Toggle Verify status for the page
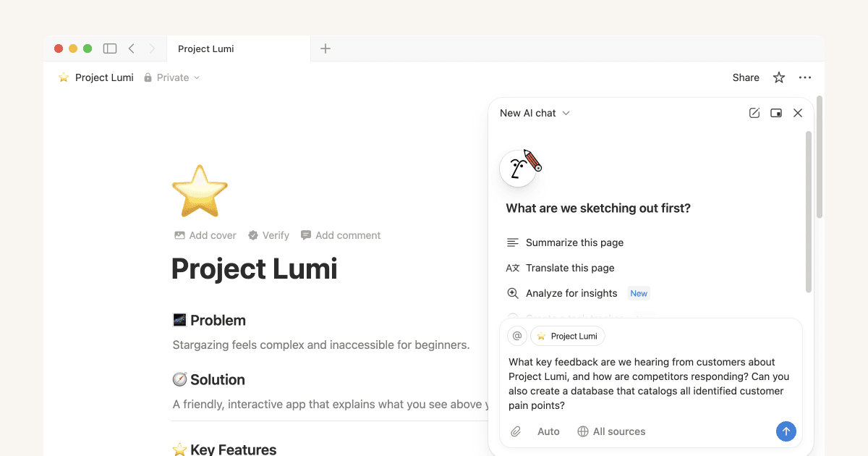 pos(268,235)
